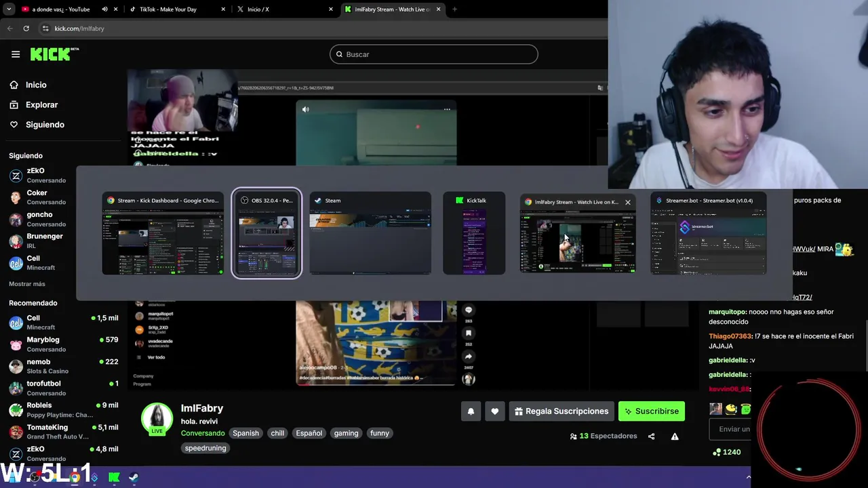
Task: Toggle notifications bell for ImIFabry
Action: tap(471, 411)
